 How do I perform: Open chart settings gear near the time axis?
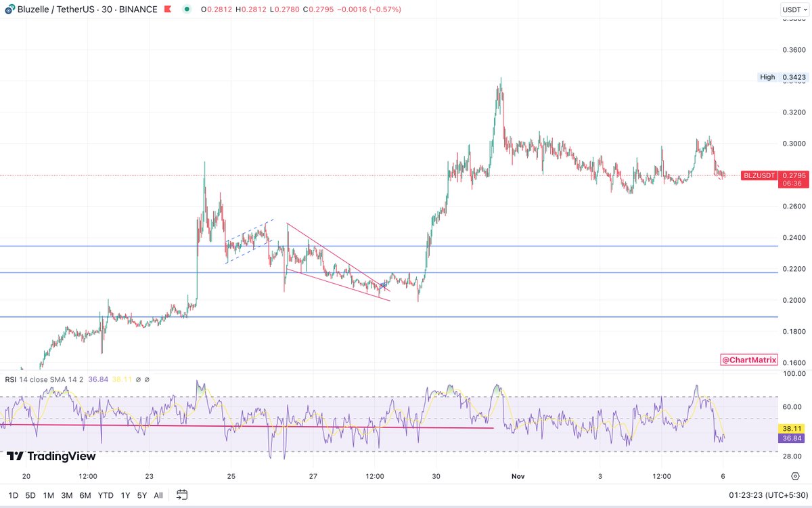[x=796, y=476]
